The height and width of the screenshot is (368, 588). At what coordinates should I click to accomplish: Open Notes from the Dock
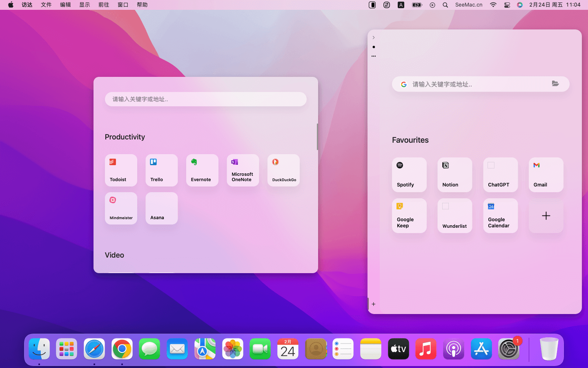(371, 349)
